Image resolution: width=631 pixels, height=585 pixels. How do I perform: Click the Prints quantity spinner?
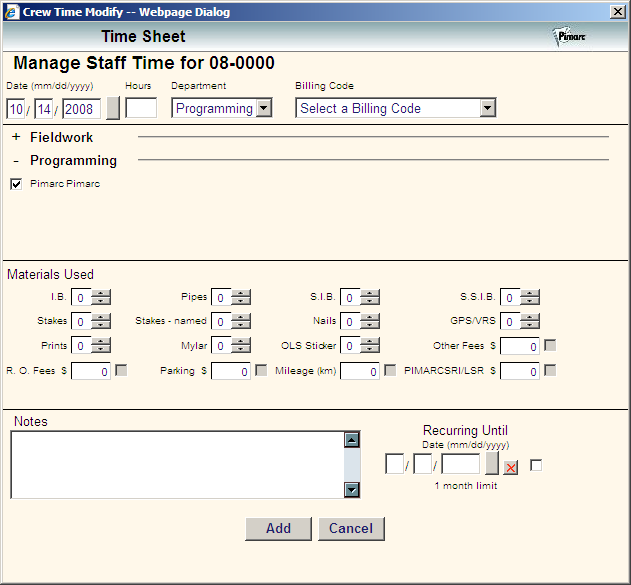coord(101,345)
